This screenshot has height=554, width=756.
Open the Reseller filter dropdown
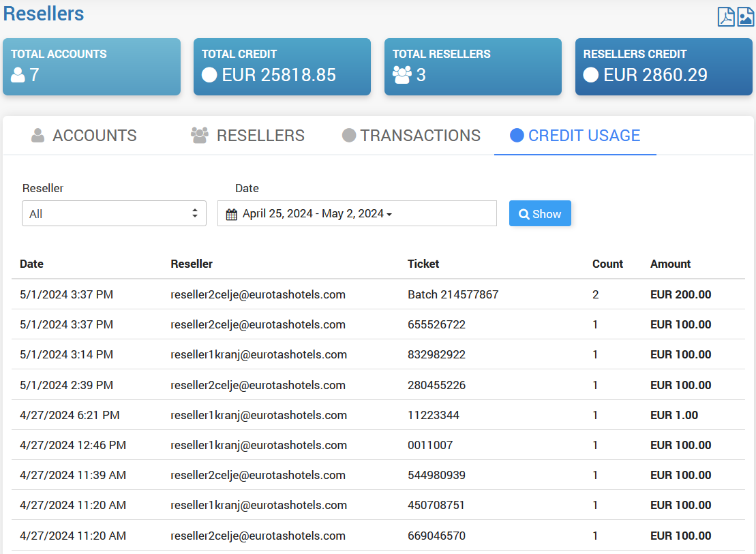[x=114, y=213]
